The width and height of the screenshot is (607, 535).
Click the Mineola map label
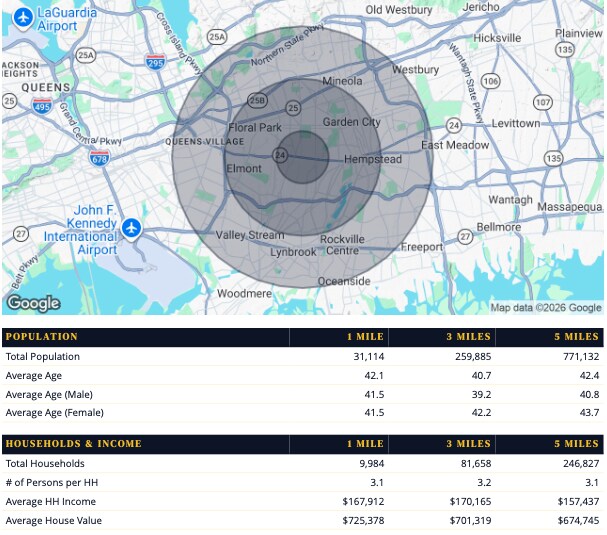click(342, 81)
